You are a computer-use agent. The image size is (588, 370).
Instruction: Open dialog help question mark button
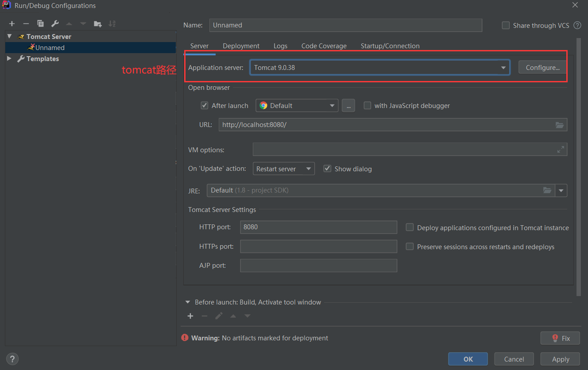click(12, 359)
